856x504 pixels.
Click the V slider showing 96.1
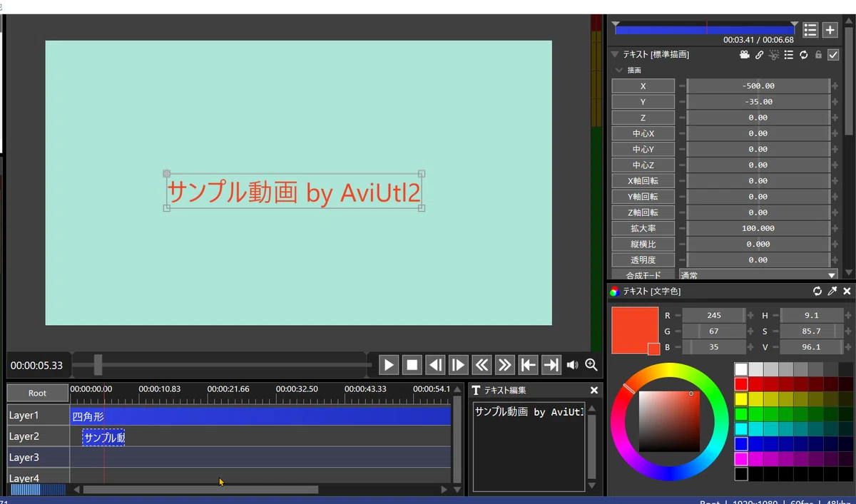(x=812, y=347)
